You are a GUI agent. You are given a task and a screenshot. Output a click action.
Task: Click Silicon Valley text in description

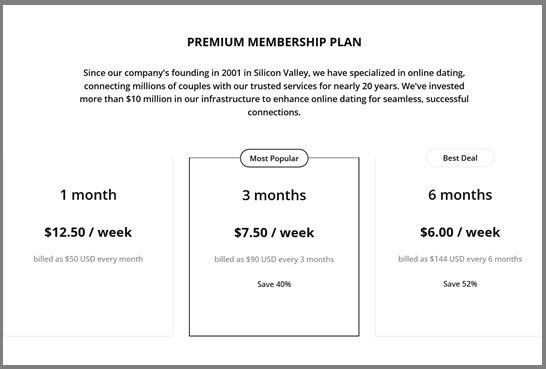point(281,73)
